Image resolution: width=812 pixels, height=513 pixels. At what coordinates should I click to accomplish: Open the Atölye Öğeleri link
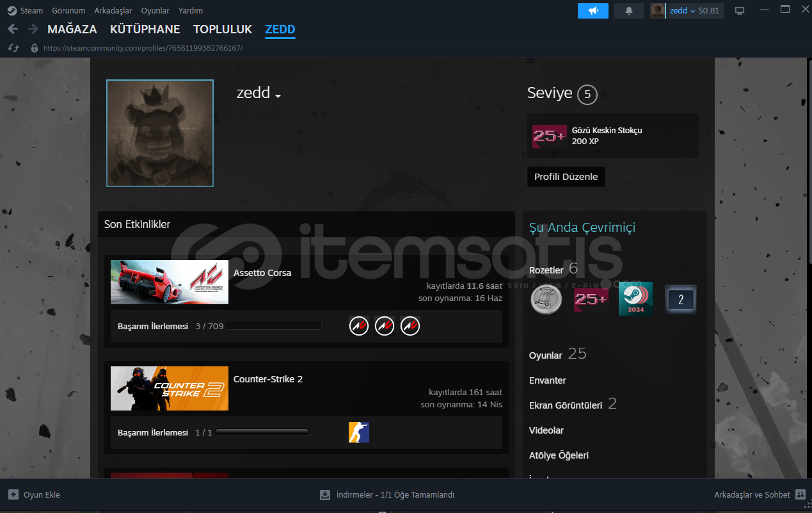coord(559,455)
